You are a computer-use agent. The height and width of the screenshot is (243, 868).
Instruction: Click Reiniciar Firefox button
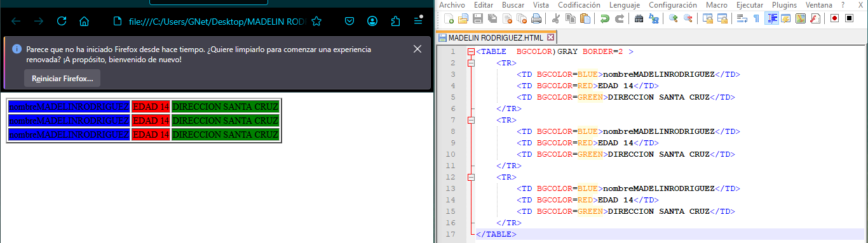(62, 78)
